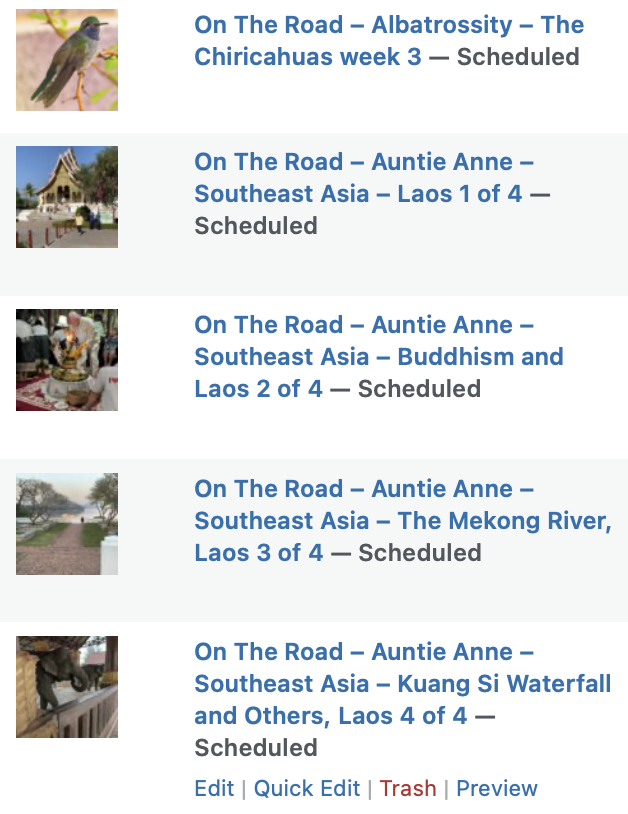The image size is (628, 814).
Task: Click Edit under the Kuang Si Waterfall post
Action: coord(214,788)
